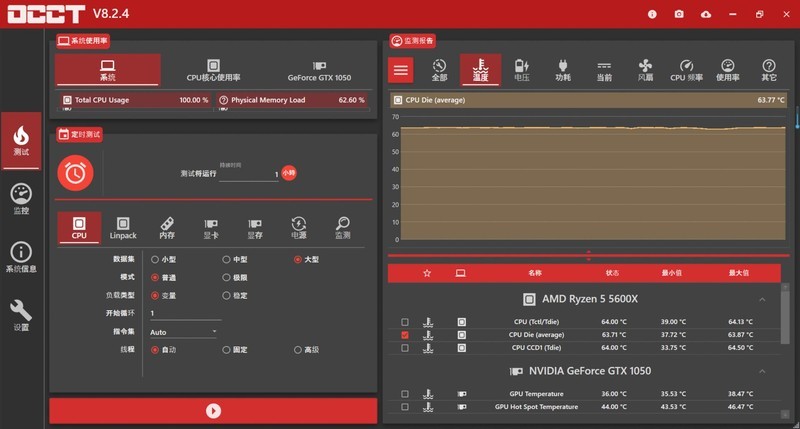Open 设置 (Settings) wrench in the sidebar
800x429 pixels.
tap(21, 316)
